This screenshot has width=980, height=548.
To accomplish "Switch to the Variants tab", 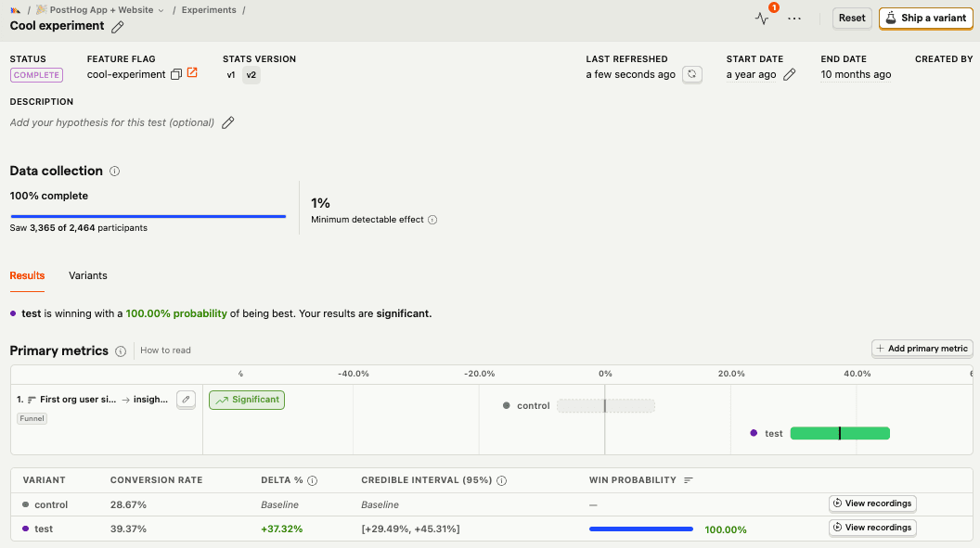I will tap(87, 276).
